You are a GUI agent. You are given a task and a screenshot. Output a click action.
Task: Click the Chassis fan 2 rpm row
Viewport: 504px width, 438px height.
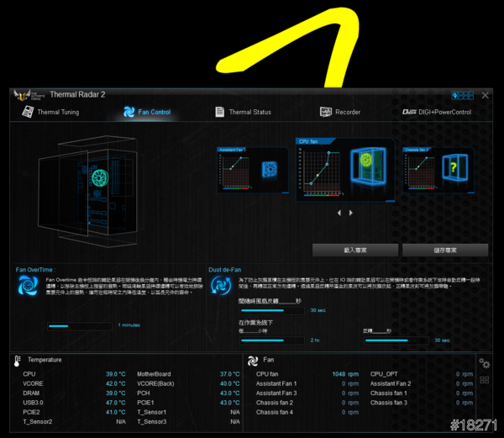(307, 403)
